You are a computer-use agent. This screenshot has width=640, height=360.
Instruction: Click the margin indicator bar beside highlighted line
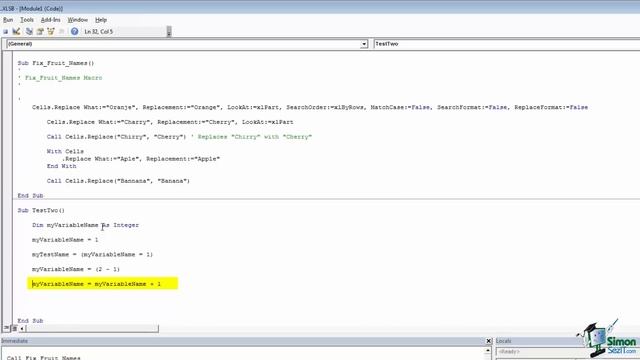pos(7,284)
